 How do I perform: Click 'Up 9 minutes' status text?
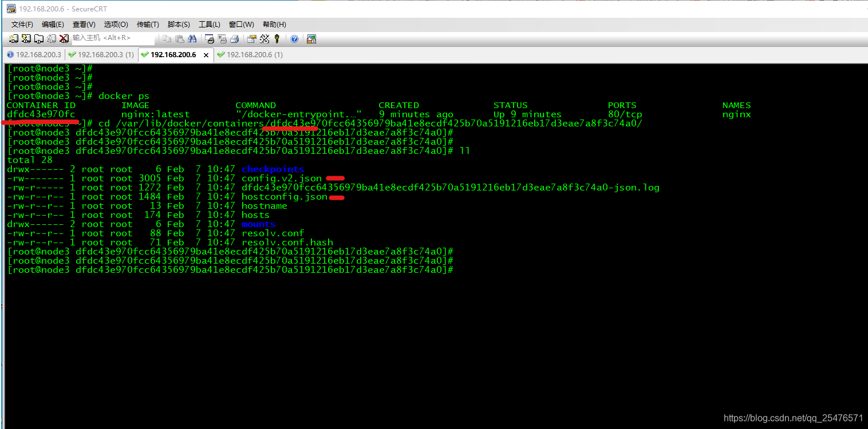pos(528,114)
